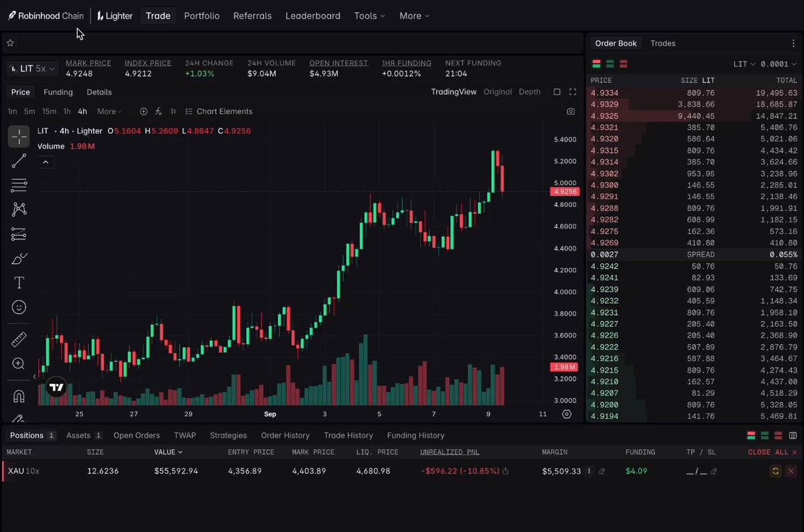
Task: Open Chart Elements menu
Action: tap(218, 111)
